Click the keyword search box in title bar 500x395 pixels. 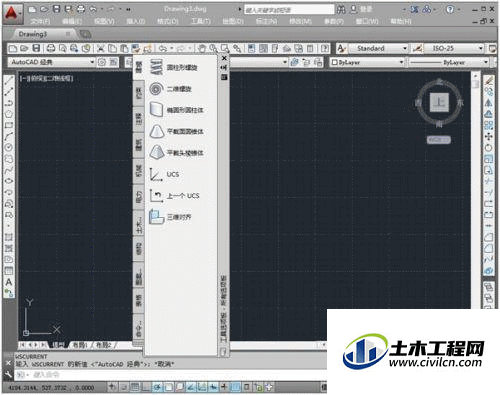[289, 10]
